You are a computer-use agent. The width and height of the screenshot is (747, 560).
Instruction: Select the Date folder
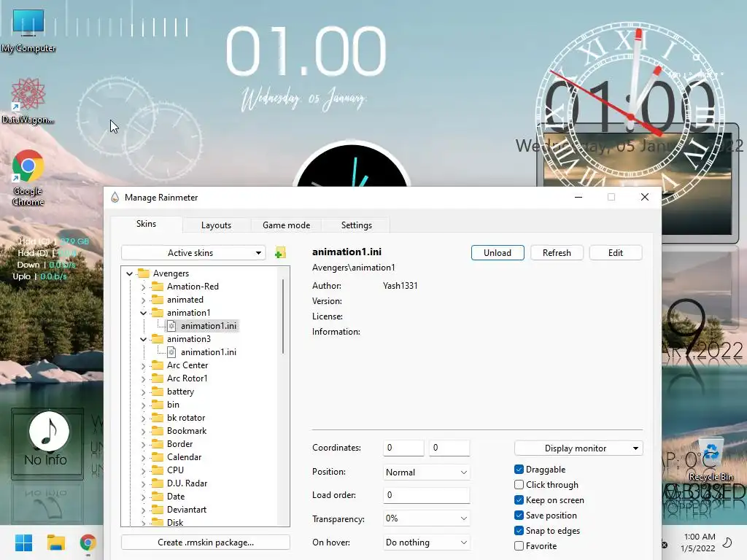click(175, 496)
